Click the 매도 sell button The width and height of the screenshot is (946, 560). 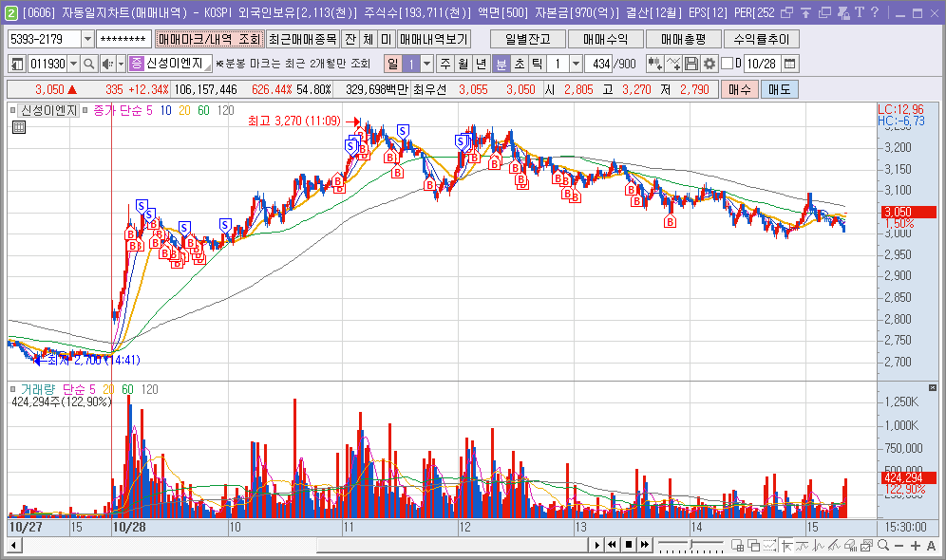(x=779, y=90)
